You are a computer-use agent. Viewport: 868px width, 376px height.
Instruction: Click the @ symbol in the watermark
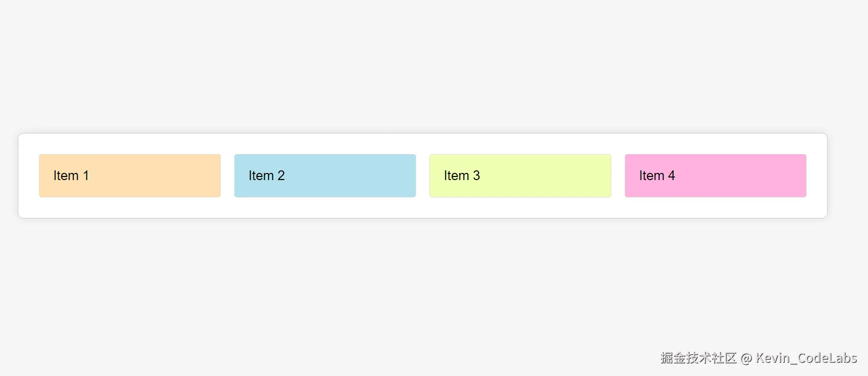coord(746,359)
